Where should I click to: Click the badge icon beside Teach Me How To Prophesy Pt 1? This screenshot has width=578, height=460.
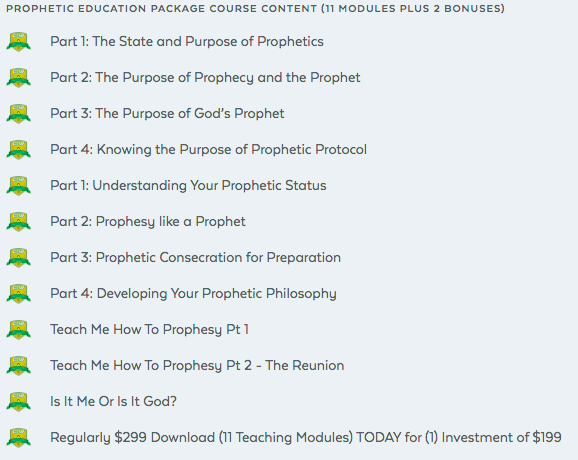click(x=18, y=330)
